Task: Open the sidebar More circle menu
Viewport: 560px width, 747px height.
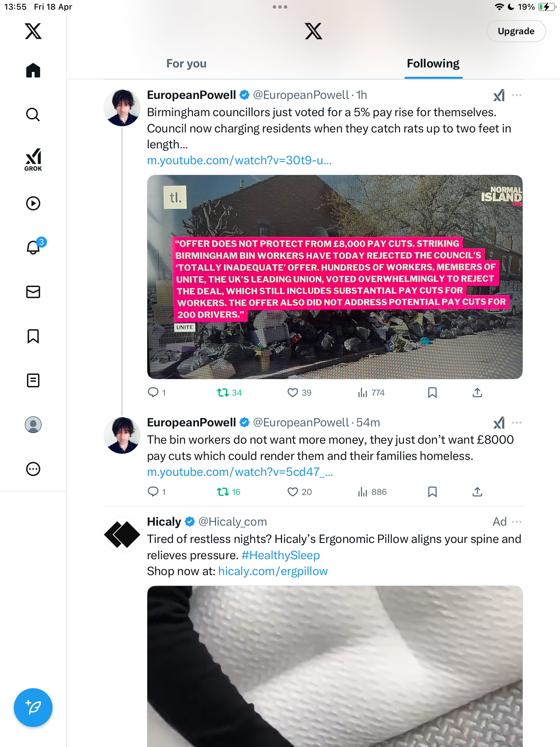Action: point(33,469)
